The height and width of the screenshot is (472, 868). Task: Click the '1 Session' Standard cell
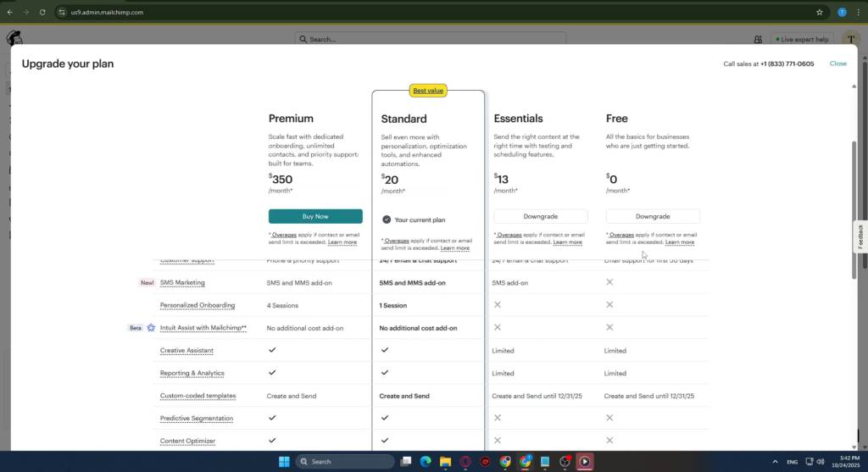[393, 305]
